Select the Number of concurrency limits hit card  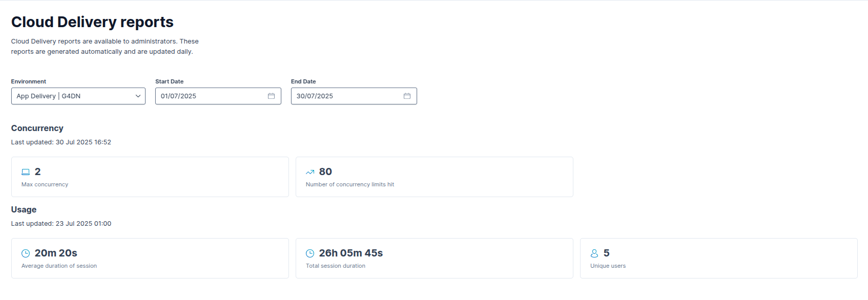(x=434, y=177)
